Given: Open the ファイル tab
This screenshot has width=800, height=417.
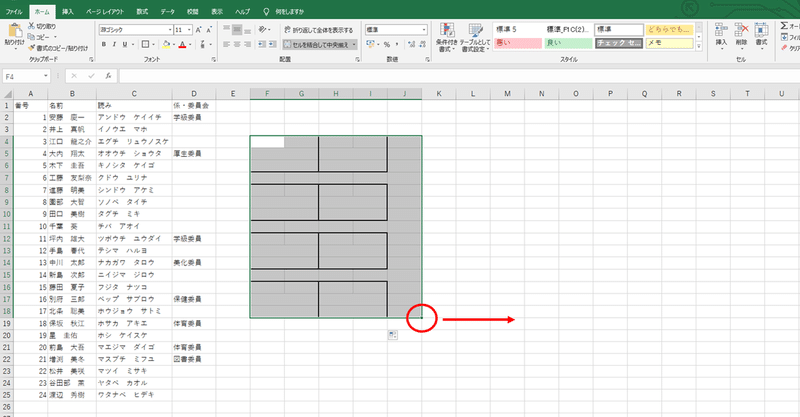Looking at the screenshot, I should pyautogui.click(x=14, y=11).
